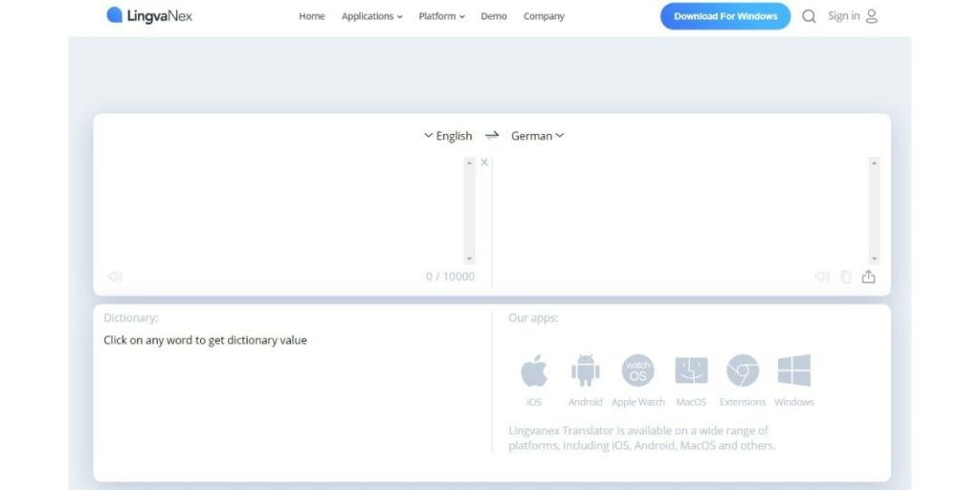Open the Applications menu
The height and width of the screenshot is (490, 980).
[372, 16]
